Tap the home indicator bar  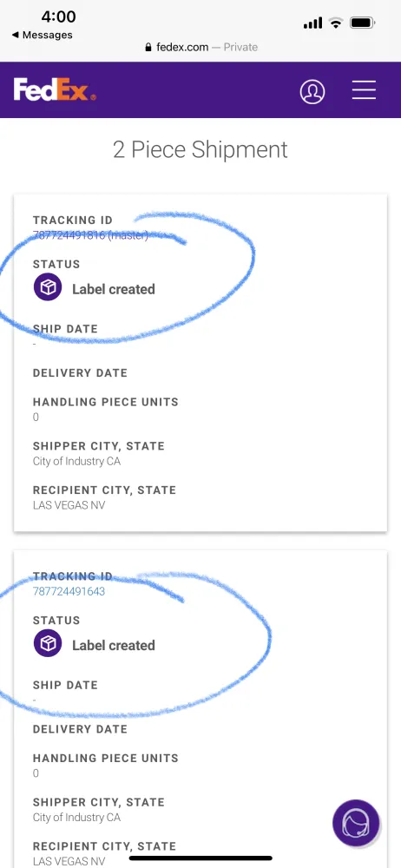(x=200, y=858)
